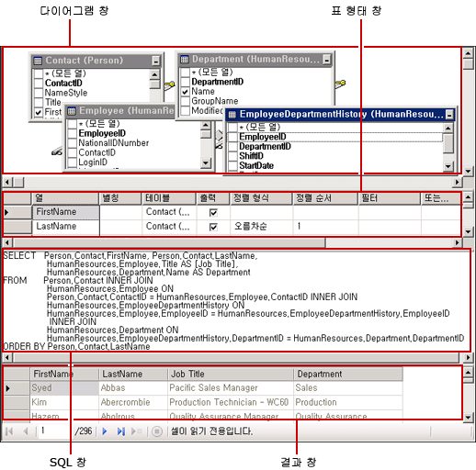The width and height of the screenshot is (476, 470).
Task: Select the join link left of Employee table
Action: (x=57, y=151)
